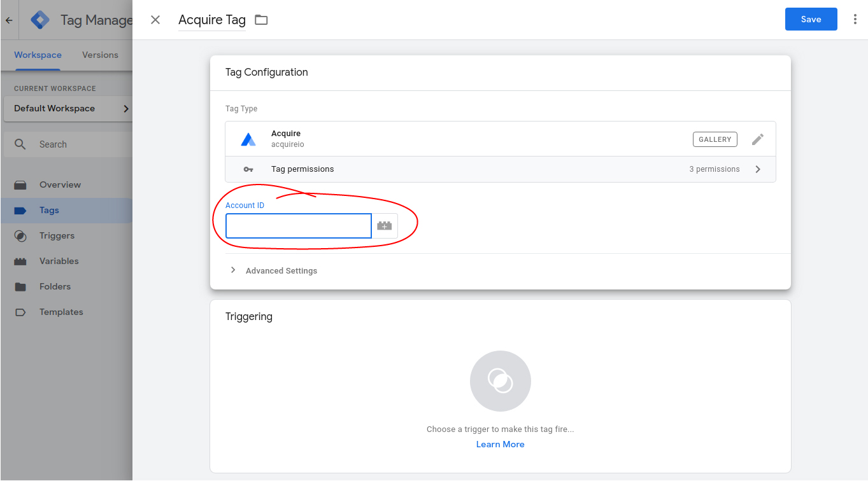868x481 pixels.
Task: Open the Default Workspace selector
Action: (x=67, y=109)
